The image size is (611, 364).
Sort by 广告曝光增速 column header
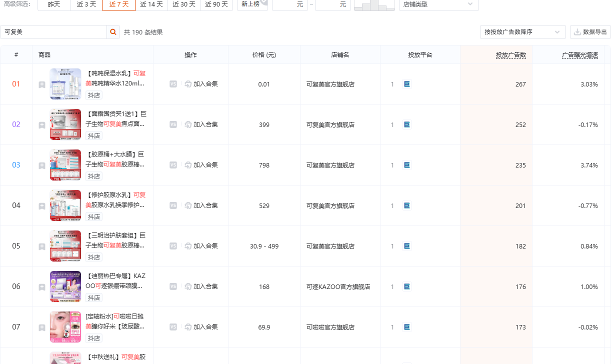[580, 55]
